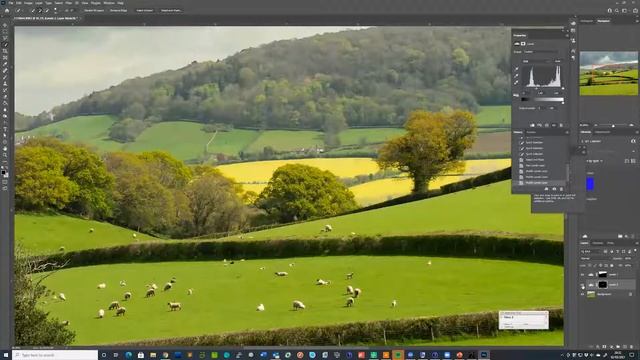The width and height of the screenshot is (640, 360).
Task: Click the Windows Start button
Action: pos(6,355)
